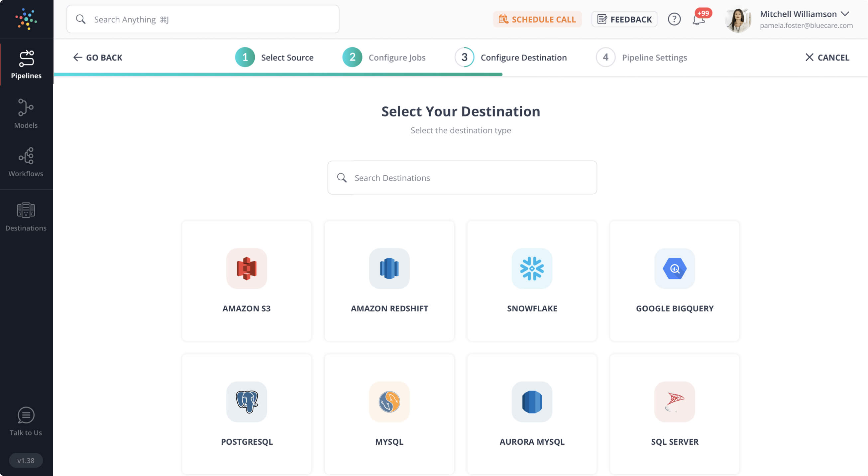This screenshot has height=476, width=868.
Task: Go to the Workflows section
Action: click(26, 162)
